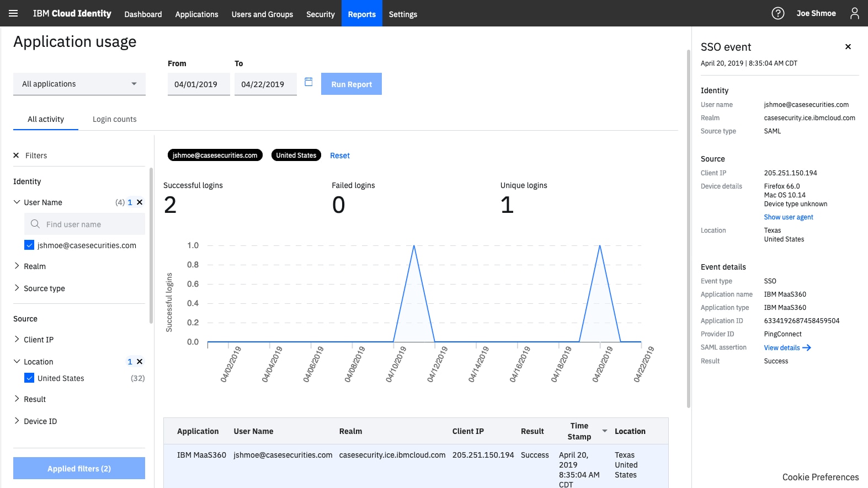The height and width of the screenshot is (488, 868).
Task: Collapse the Location filter section
Action: coord(17,362)
